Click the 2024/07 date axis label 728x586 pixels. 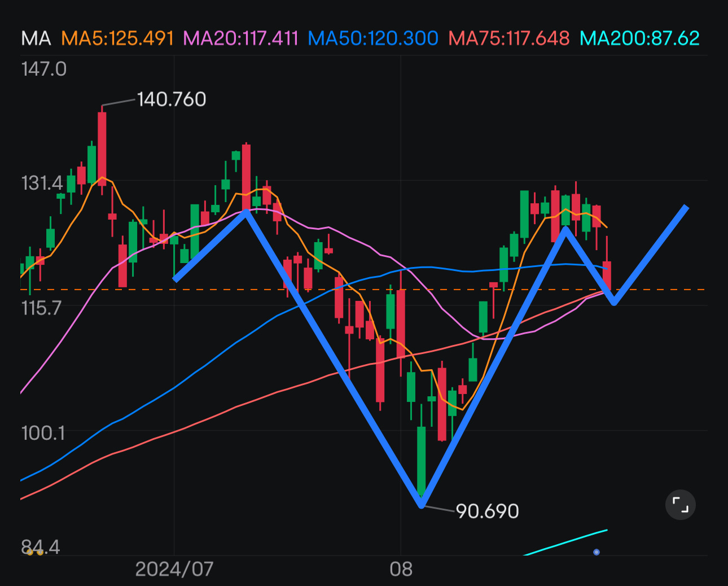tap(174, 568)
